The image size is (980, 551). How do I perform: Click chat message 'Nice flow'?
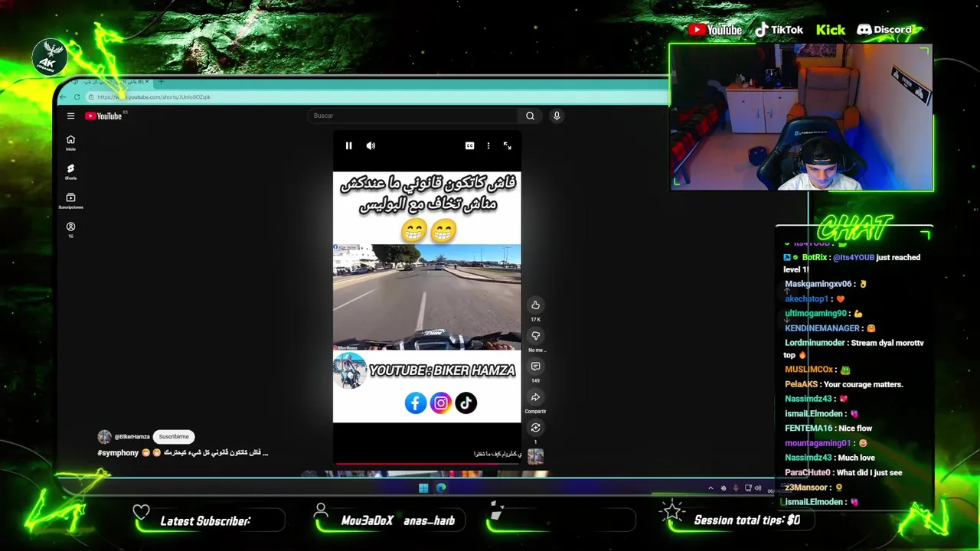(854, 429)
